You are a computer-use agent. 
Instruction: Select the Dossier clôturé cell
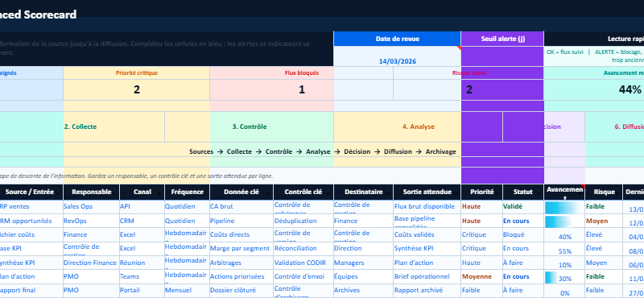(242, 290)
